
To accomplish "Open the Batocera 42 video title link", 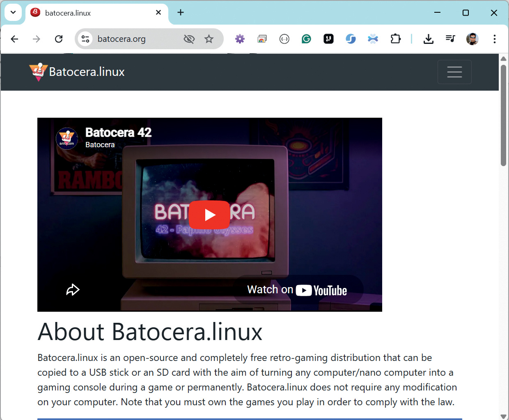I will click(x=118, y=132).
